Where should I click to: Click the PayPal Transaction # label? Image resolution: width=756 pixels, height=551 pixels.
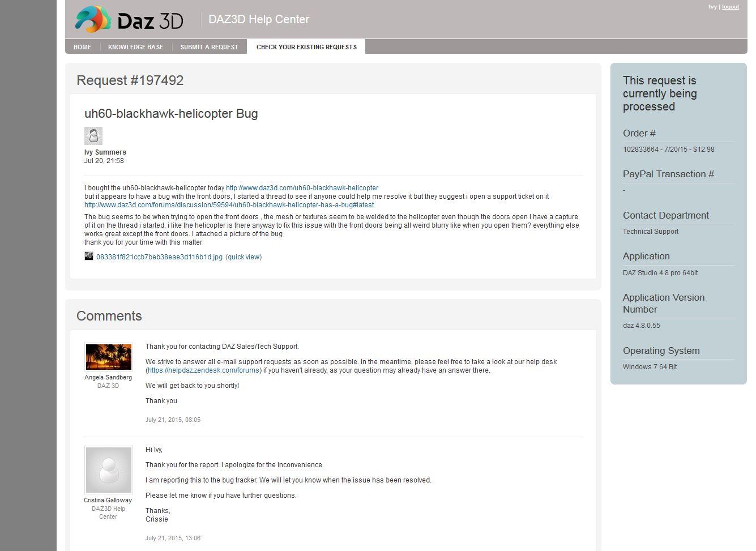click(668, 174)
